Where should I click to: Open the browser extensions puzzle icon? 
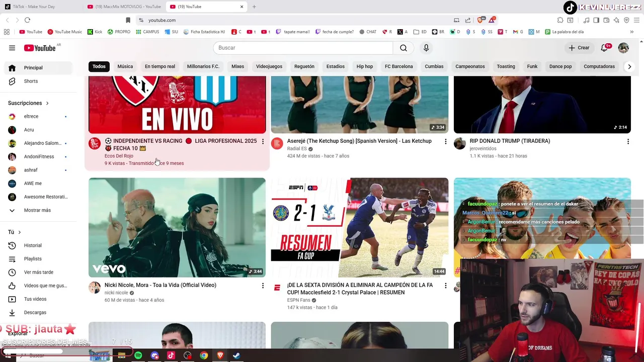click(560, 20)
